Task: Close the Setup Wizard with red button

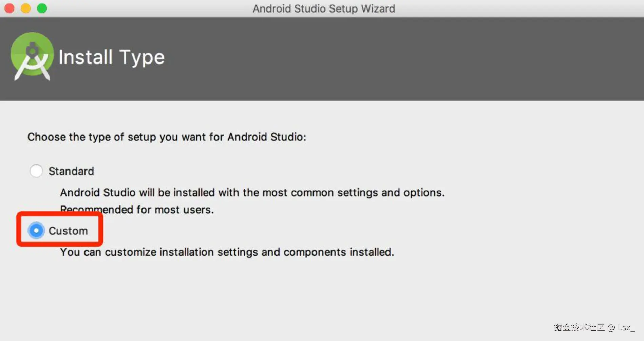Action: 10,8
